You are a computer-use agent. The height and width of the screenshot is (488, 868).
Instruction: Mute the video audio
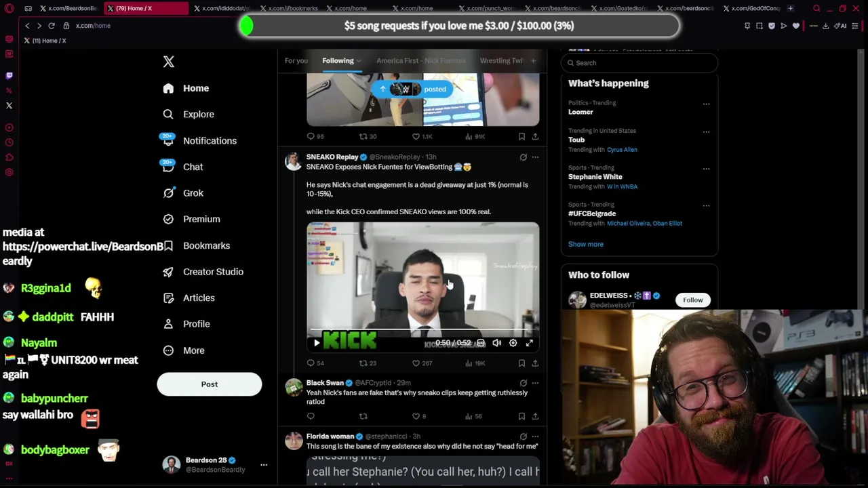tap(497, 343)
